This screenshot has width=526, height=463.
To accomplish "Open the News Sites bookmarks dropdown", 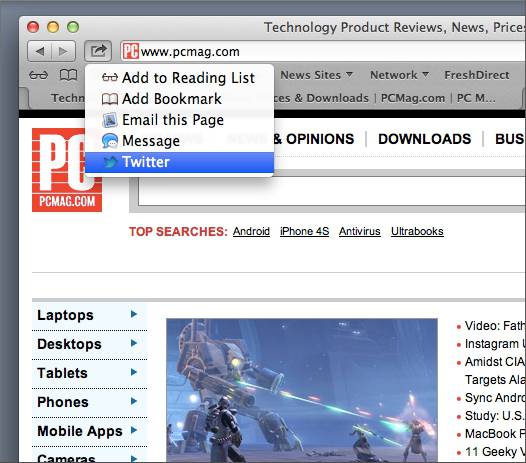I will click(316, 75).
